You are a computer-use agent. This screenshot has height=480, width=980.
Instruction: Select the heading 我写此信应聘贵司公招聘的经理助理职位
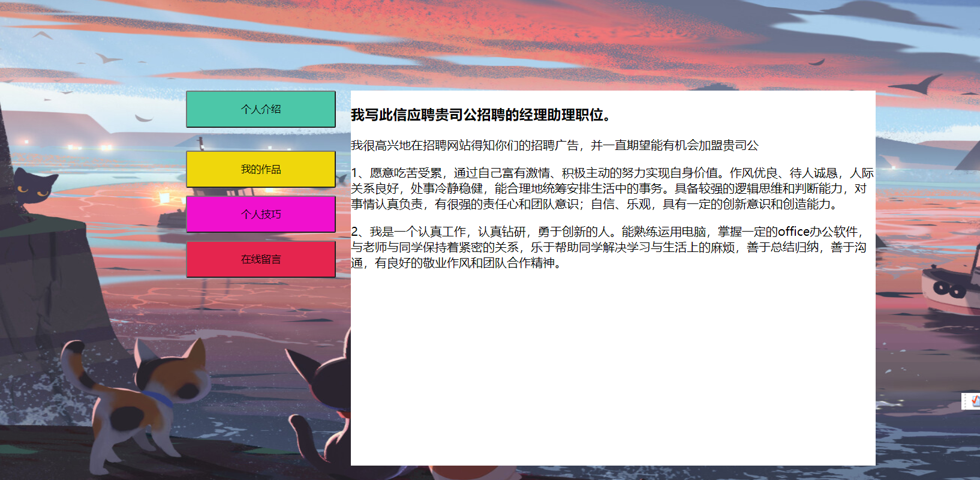tap(481, 115)
